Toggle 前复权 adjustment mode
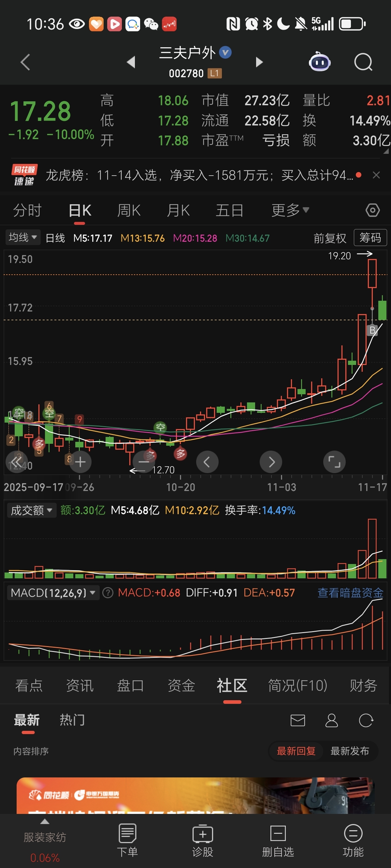The image size is (391, 868). pyautogui.click(x=330, y=238)
